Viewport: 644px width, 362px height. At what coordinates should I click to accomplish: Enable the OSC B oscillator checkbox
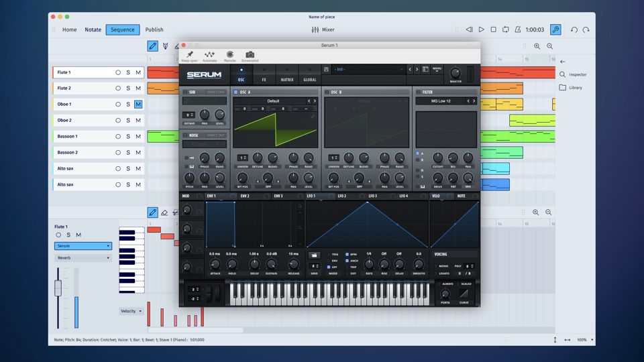coord(327,93)
